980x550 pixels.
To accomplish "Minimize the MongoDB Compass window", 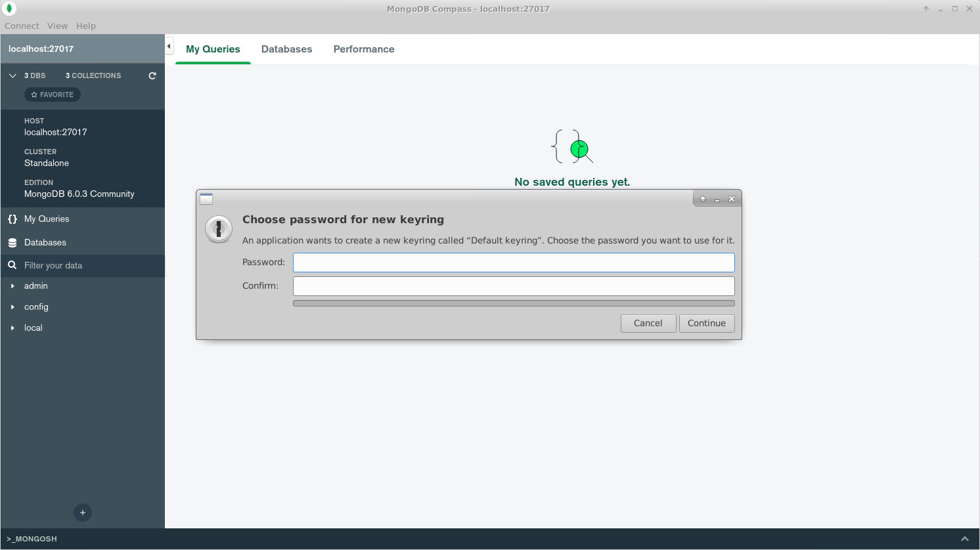I will tap(941, 9).
